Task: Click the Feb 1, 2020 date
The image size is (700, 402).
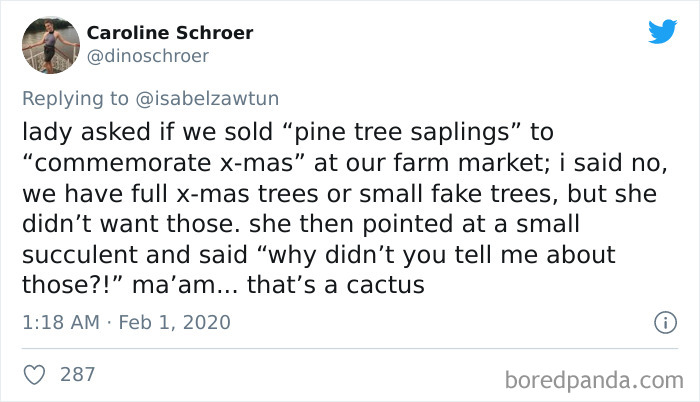Action: (x=174, y=322)
